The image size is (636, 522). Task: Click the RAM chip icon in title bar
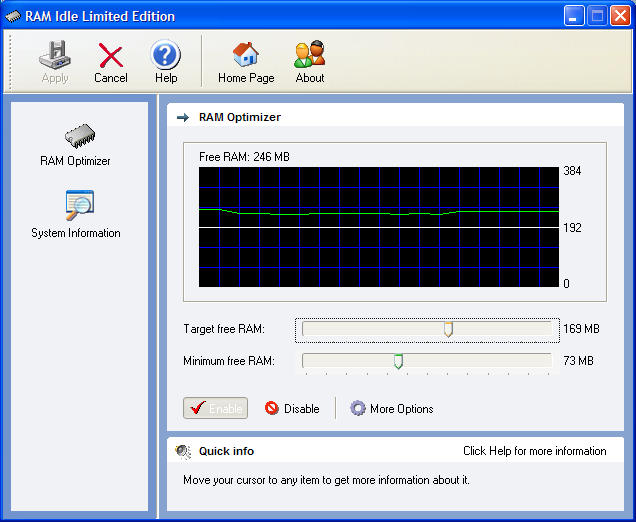coord(13,17)
